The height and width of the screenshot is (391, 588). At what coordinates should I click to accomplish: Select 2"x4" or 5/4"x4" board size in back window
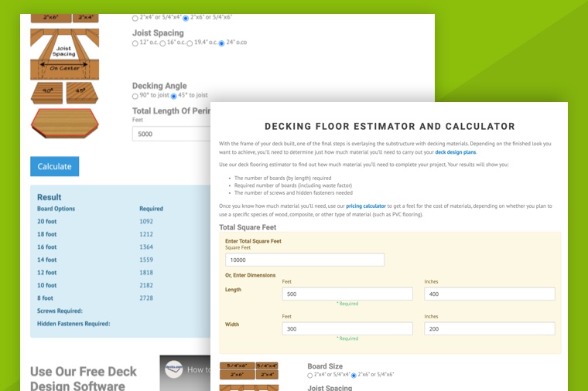(135, 18)
